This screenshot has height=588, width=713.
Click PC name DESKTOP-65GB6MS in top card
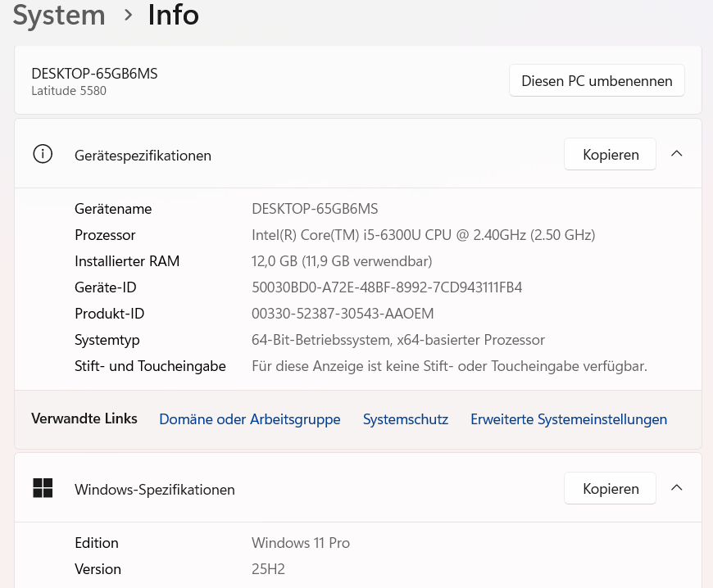pos(94,74)
